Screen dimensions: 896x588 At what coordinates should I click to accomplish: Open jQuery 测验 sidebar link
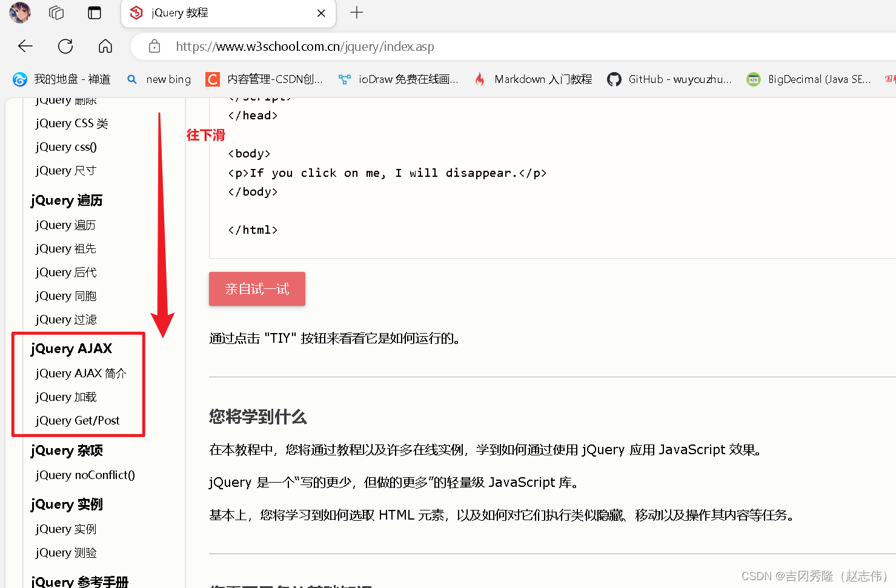66,553
